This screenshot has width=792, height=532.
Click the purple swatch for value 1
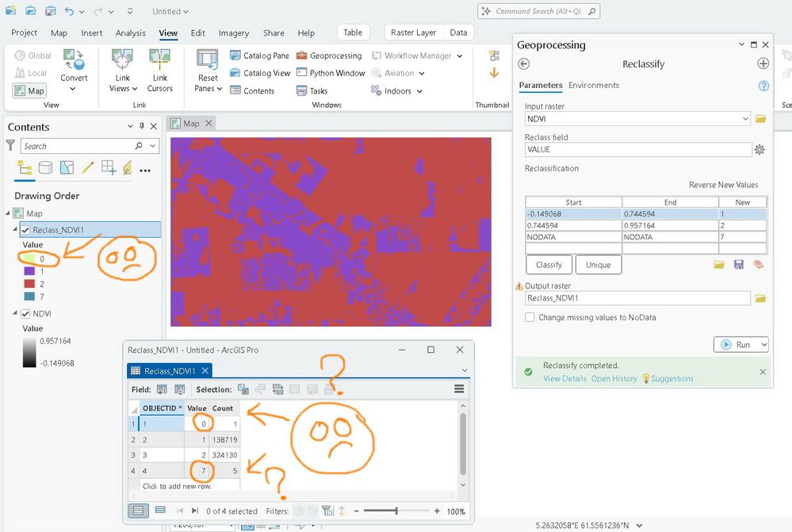pyautogui.click(x=29, y=271)
